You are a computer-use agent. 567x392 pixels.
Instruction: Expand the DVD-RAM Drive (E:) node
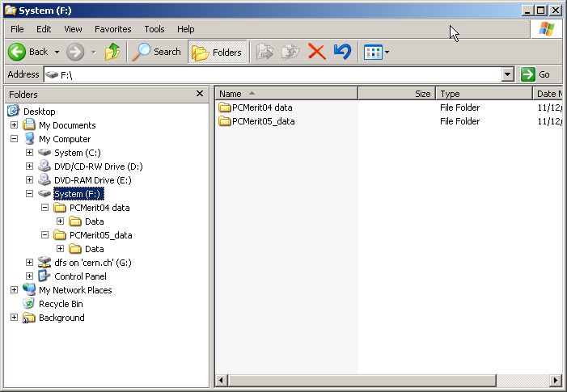29,180
